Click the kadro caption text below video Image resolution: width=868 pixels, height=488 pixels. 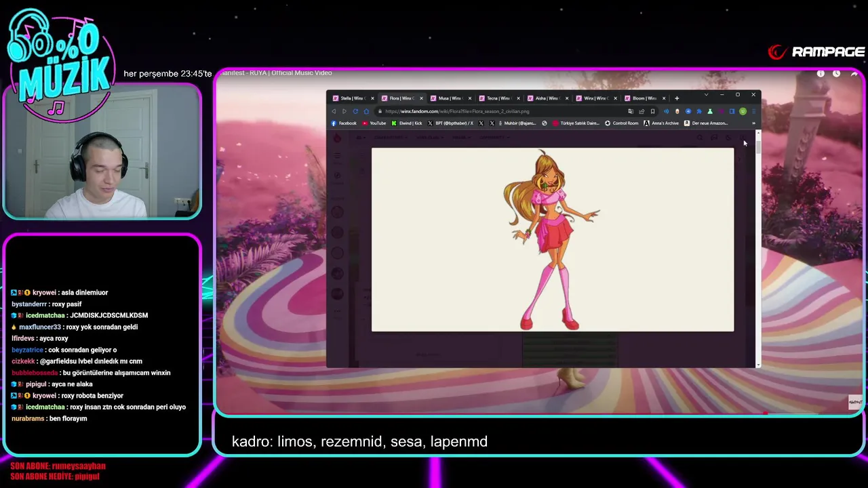(359, 442)
